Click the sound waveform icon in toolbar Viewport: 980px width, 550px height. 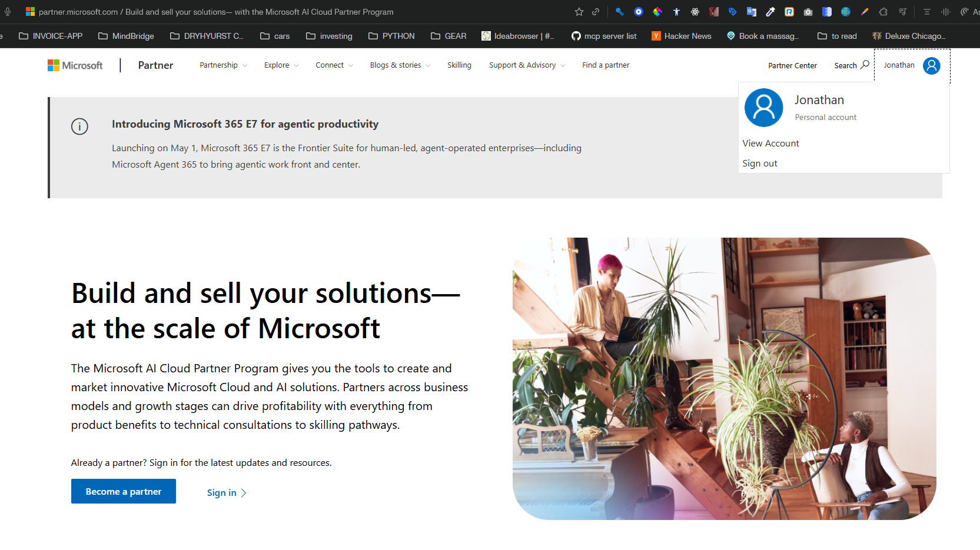(946, 12)
